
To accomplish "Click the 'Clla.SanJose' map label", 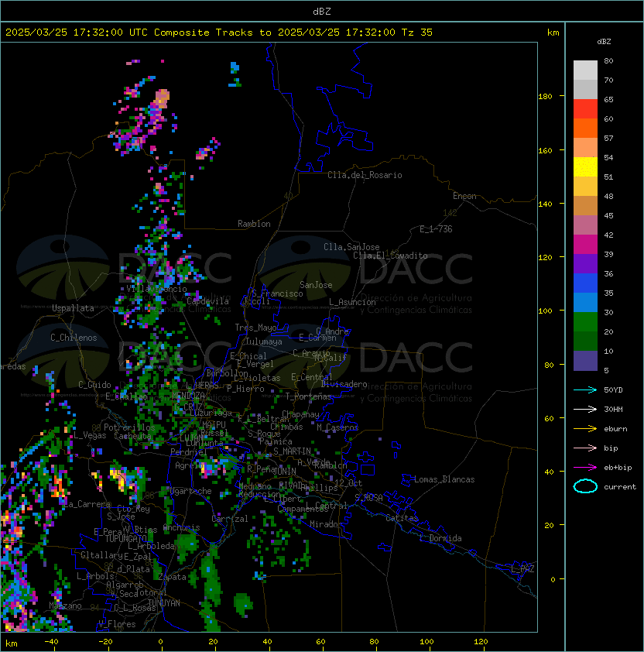I will pos(351,247).
